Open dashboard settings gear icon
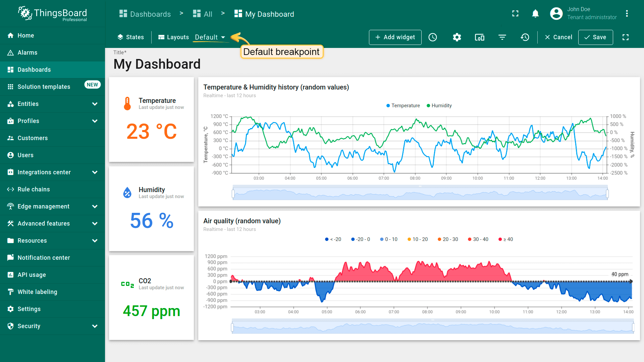 457,37
